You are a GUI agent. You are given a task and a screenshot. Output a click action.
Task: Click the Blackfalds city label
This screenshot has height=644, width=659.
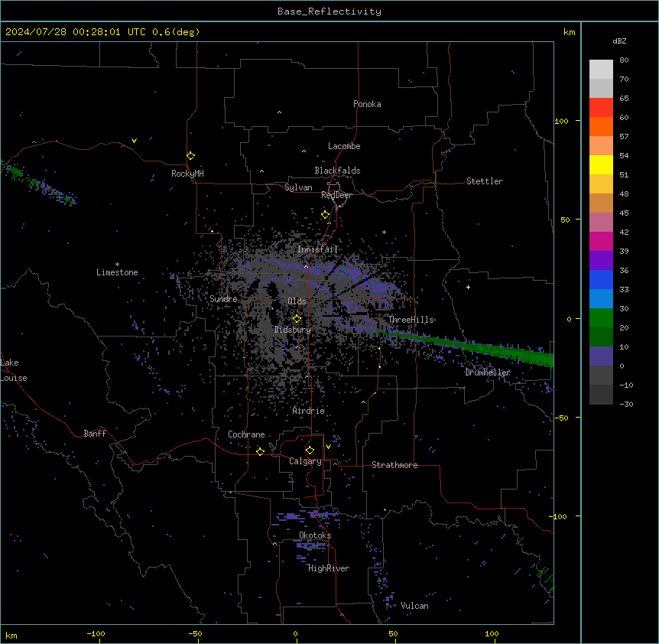pyautogui.click(x=337, y=171)
